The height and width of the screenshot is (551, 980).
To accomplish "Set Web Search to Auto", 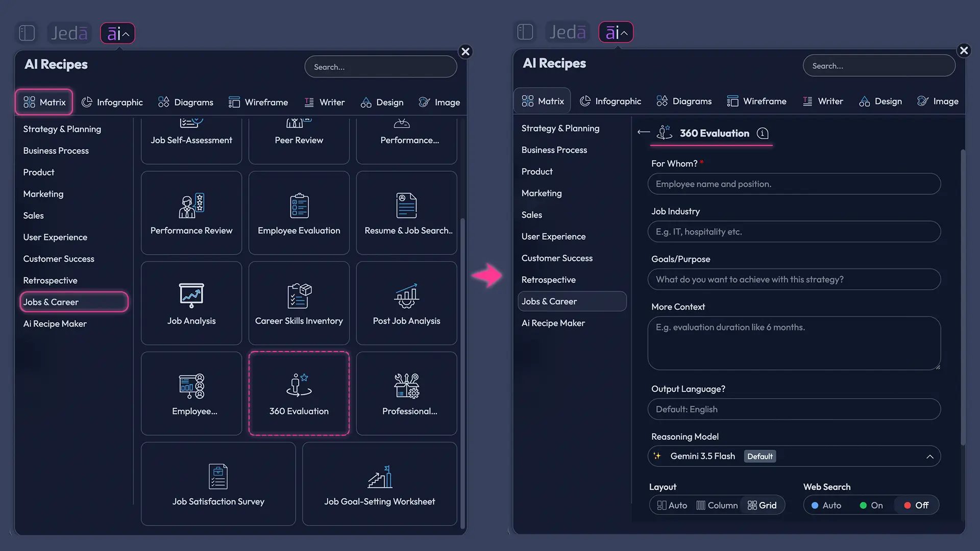I will coord(826,505).
